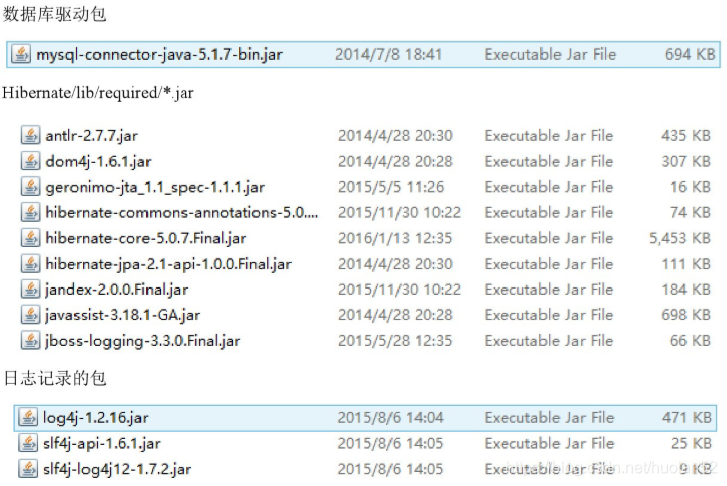
Task: Select file name hibernate-jpa-2.1-api-1.0.0.Final.jar
Action: point(168,264)
